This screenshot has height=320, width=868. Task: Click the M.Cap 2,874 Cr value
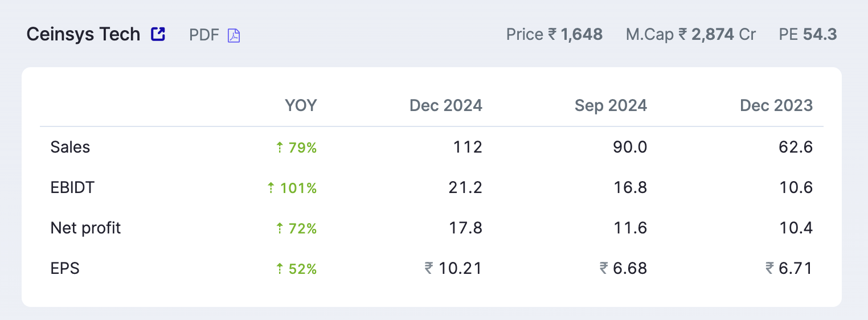[x=691, y=35]
